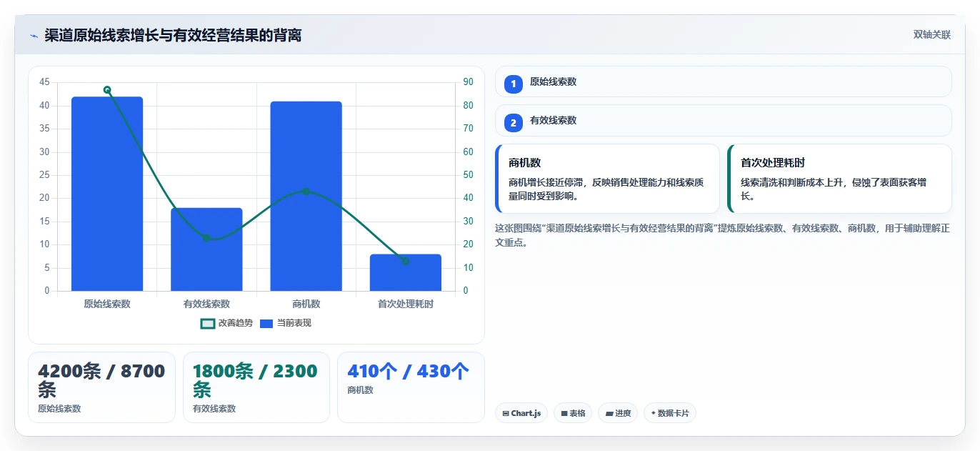
Task: Click the Chart.js tag
Action: [x=521, y=413]
